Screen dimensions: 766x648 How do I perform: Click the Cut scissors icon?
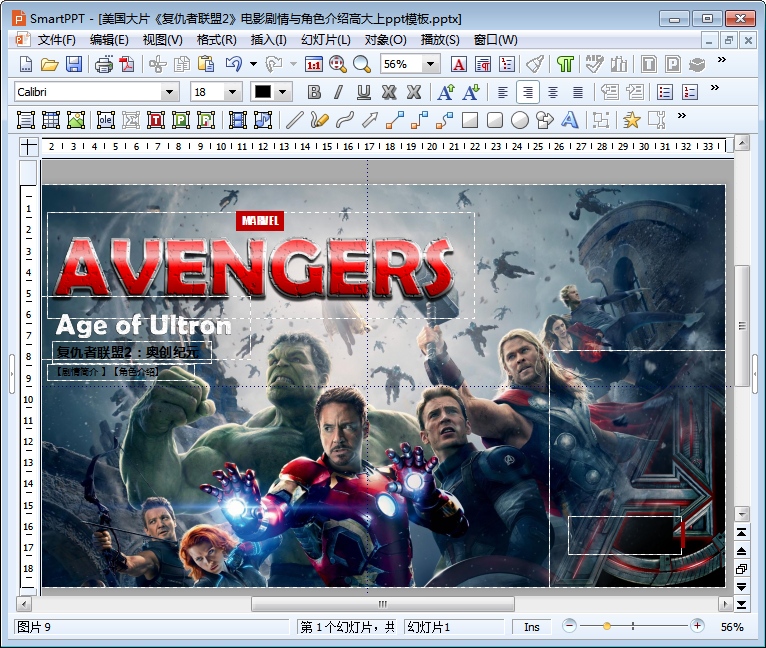[x=157, y=64]
